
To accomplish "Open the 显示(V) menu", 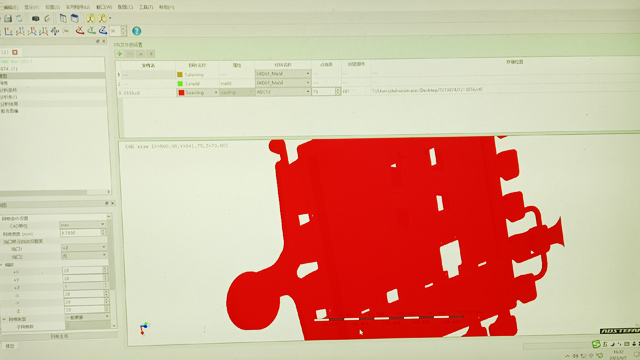I will (x=31, y=7).
